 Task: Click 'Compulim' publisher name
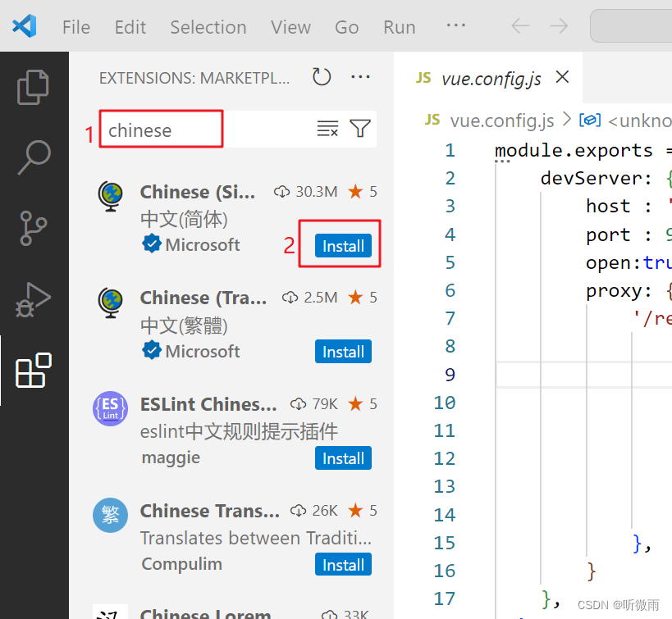[x=181, y=564]
